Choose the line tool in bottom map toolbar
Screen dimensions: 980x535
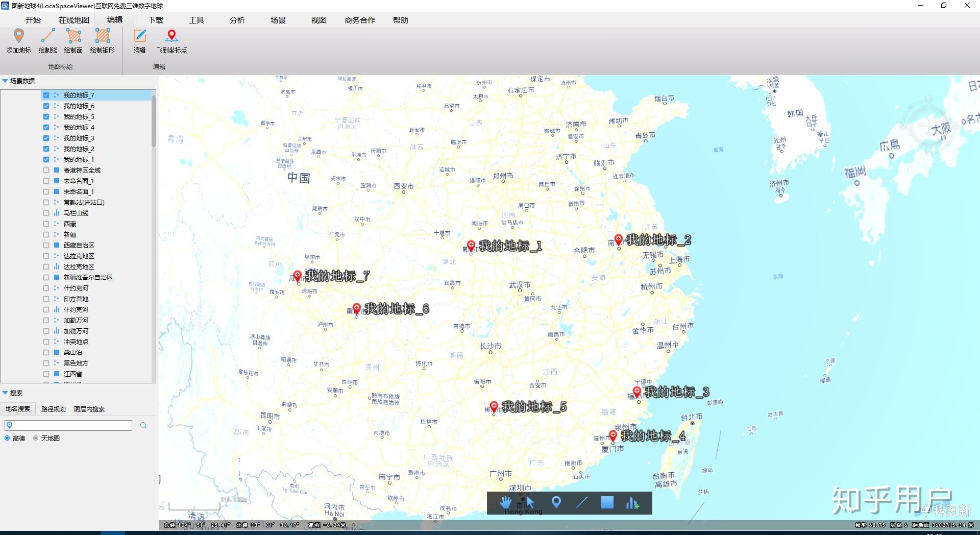pyautogui.click(x=582, y=503)
